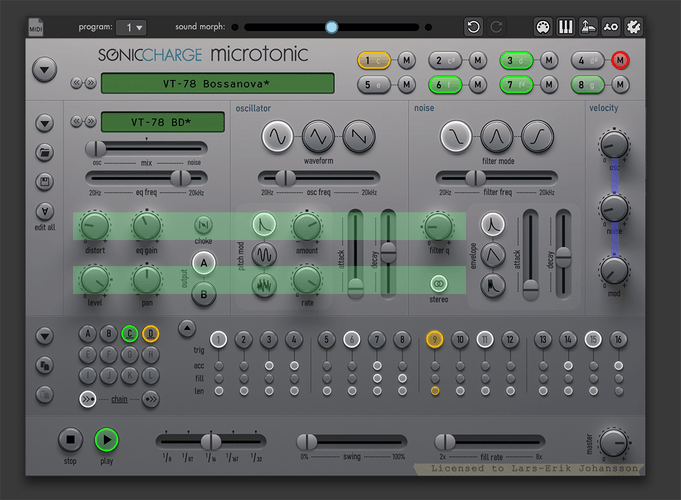Click the swing slider handle

tap(307, 442)
